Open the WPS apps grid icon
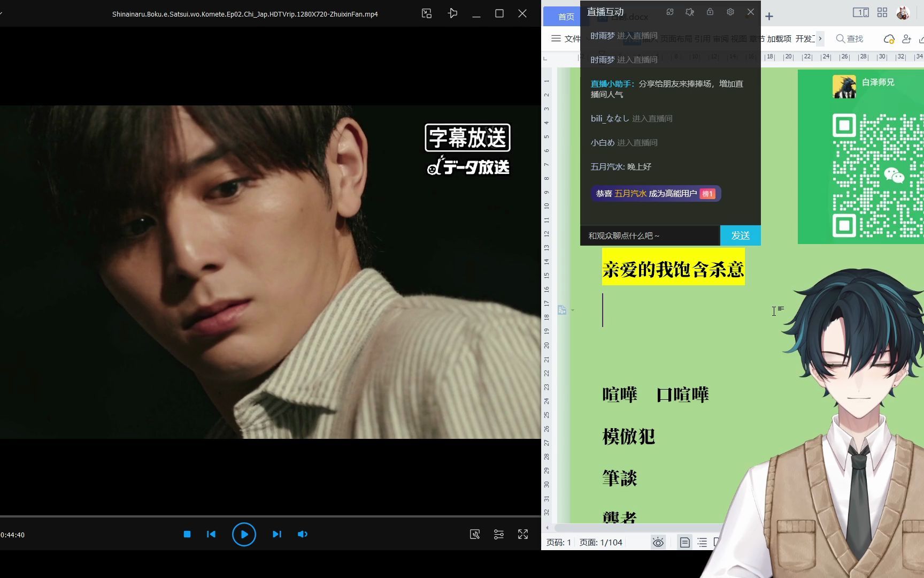 tap(882, 13)
